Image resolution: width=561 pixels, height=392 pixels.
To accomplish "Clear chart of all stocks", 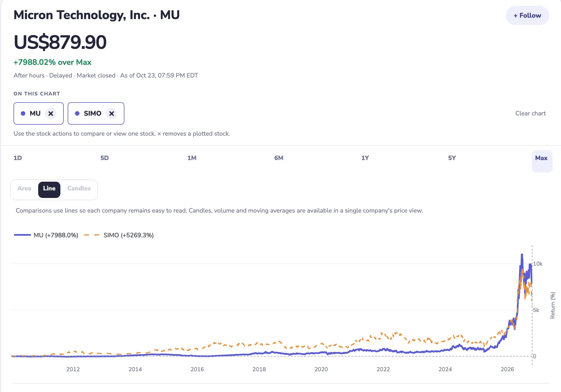I will click(530, 113).
